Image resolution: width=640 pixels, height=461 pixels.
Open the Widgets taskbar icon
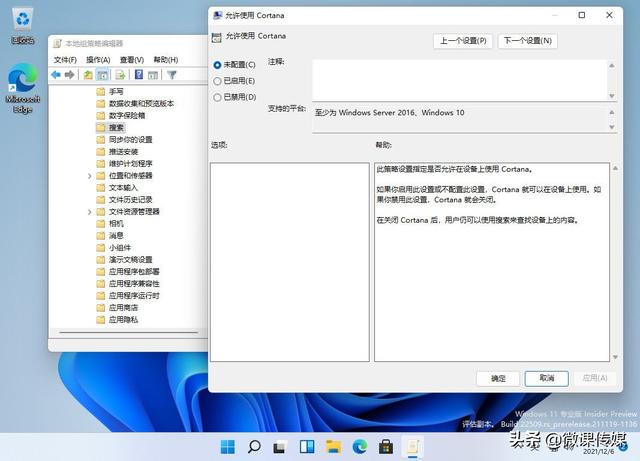point(307,447)
